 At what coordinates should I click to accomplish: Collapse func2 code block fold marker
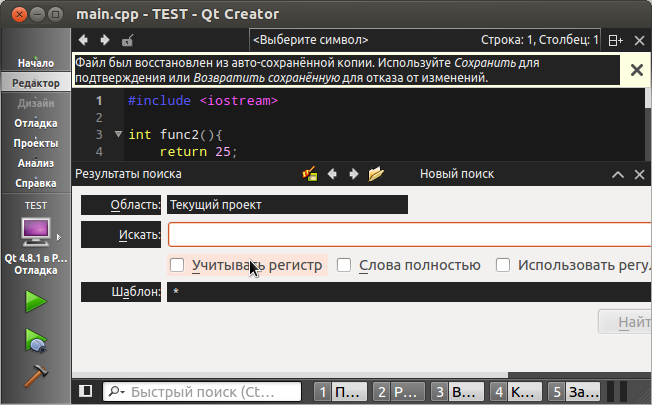119,134
